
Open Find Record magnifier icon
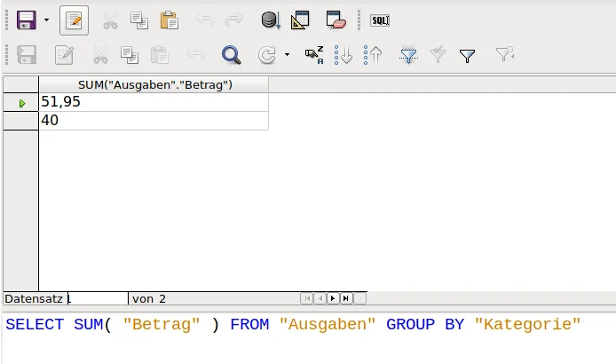click(x=231, y=55)
